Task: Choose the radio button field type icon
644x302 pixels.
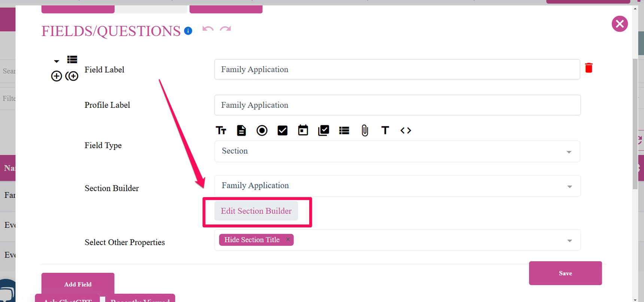Action: (262, 130)
